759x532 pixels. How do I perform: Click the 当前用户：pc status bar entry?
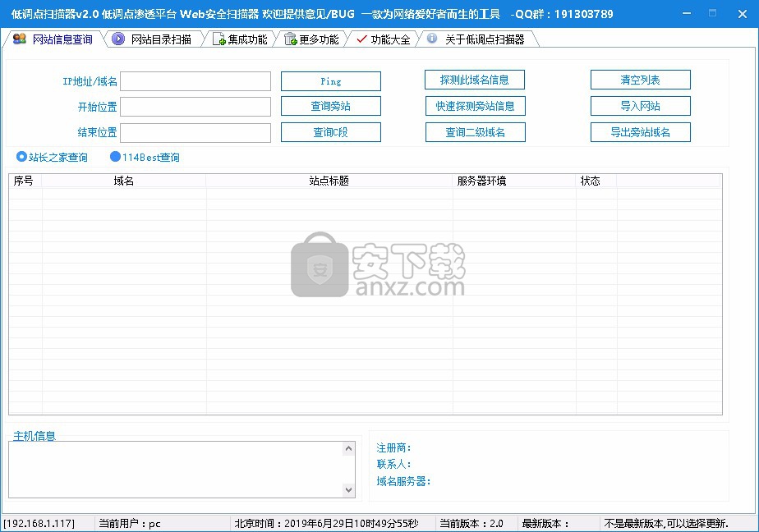163,523
